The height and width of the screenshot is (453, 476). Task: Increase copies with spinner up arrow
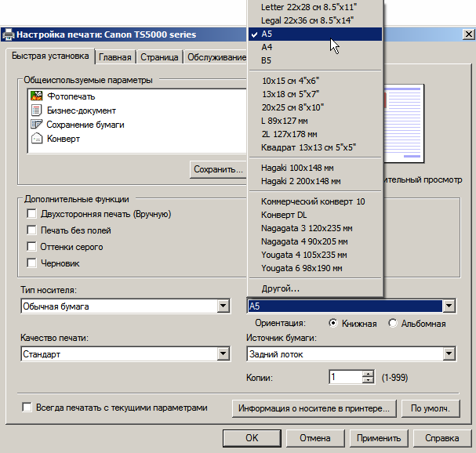click(369, 374)
